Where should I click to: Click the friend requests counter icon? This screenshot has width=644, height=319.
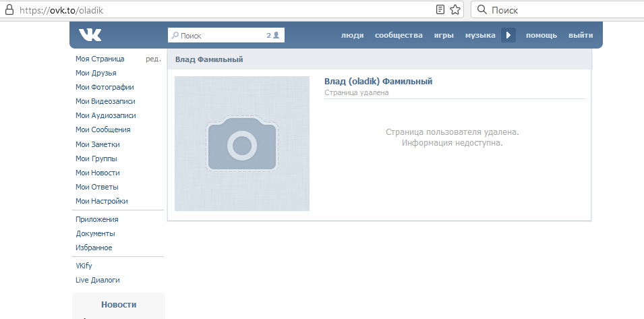[x=272, y=35]
